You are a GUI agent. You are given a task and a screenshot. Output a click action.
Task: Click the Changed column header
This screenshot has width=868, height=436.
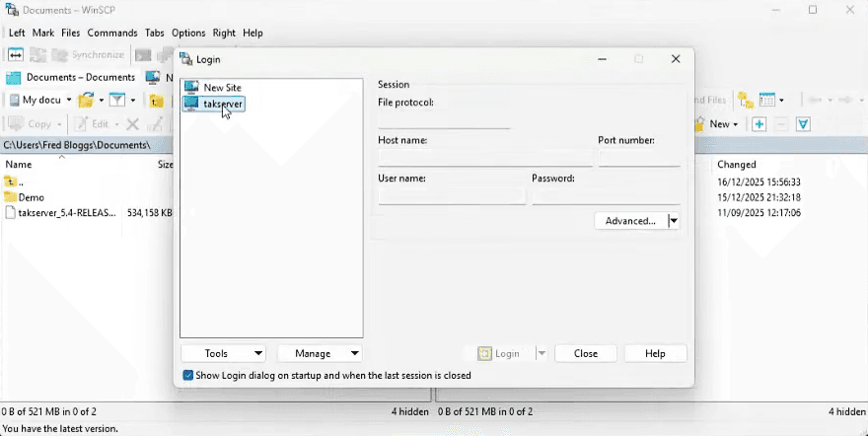coord(736,165)
